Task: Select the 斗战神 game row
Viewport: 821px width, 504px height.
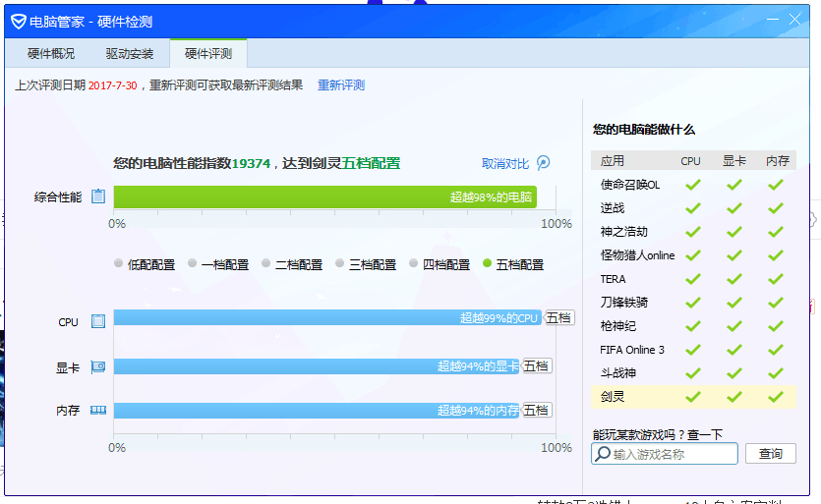Action: (x=693, y=372)
